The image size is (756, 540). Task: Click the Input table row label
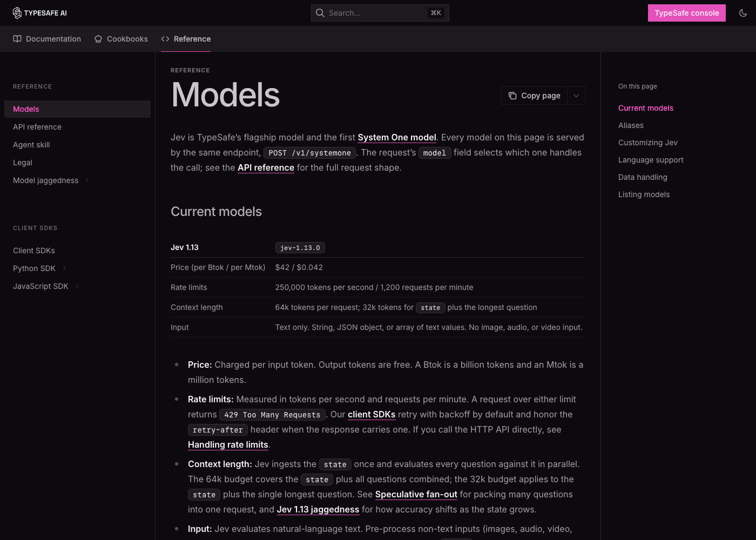180,327
